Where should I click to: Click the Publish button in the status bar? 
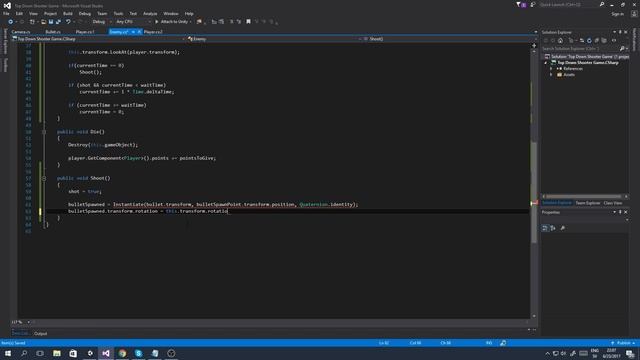point(623,343)
